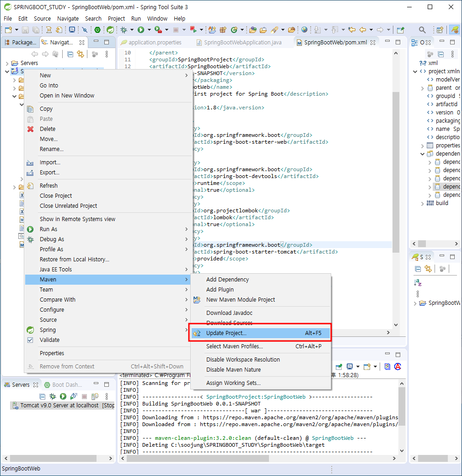The image size is (462, 476).
Task: Toggle the Validate checkbox menu entry
Action: [x=30, y=340]
